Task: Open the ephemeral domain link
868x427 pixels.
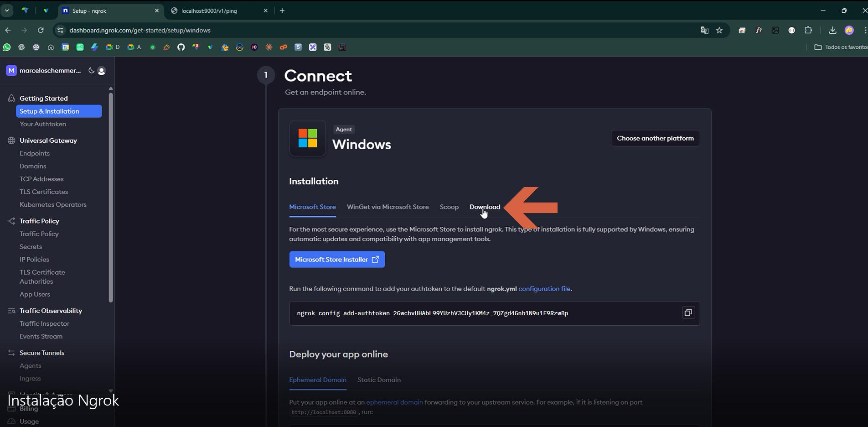Action: point(394,402)
